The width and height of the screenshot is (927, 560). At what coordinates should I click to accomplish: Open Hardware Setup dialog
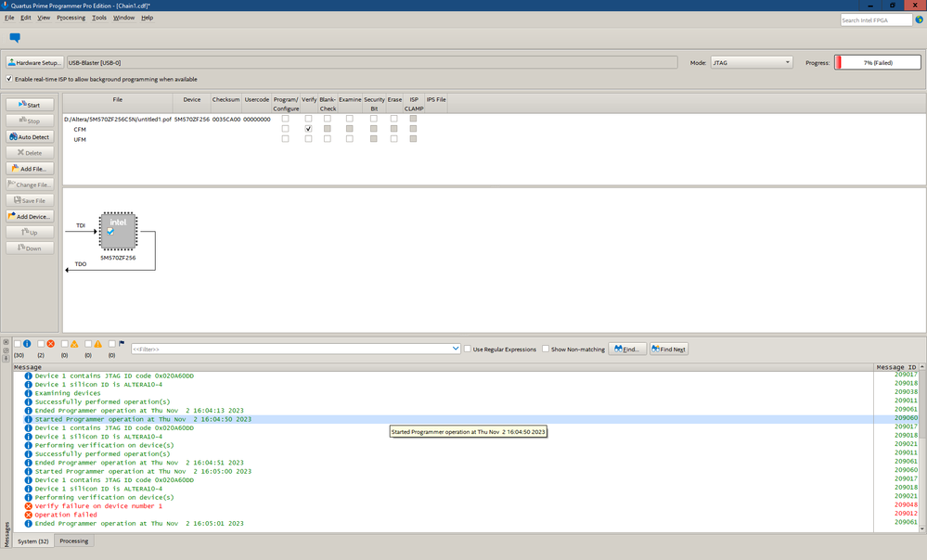click(x=34, y=62)
